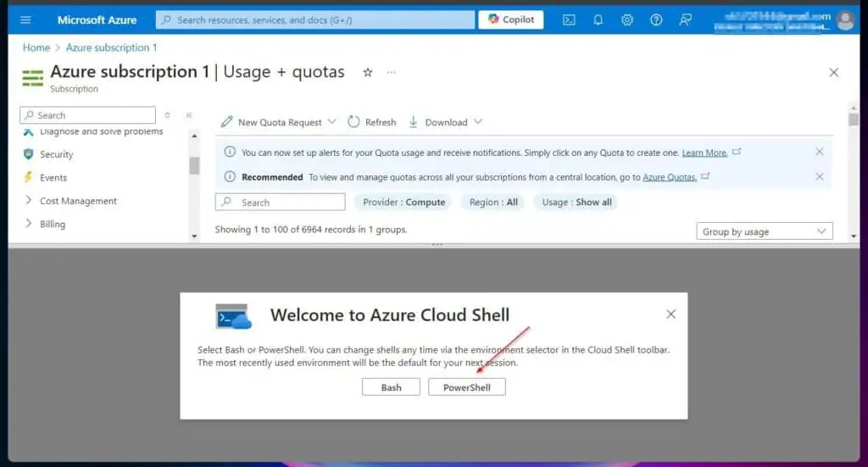
Task: Dismiss the quota alerts info banner
Action: [x=820, y=152]
